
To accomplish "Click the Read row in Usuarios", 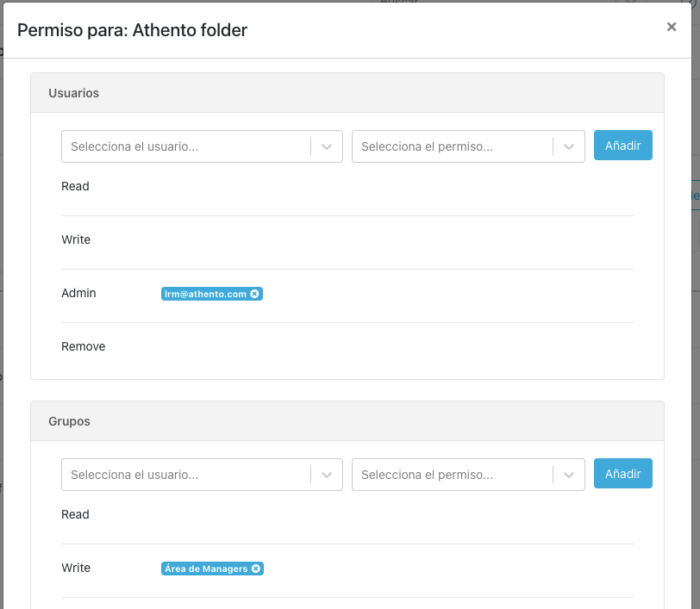I will point(75,186).
